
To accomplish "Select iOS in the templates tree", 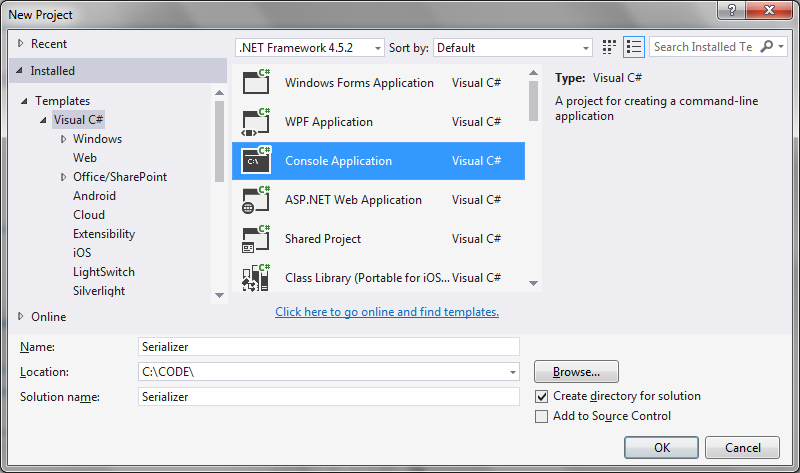I will [x=82, y=253].
